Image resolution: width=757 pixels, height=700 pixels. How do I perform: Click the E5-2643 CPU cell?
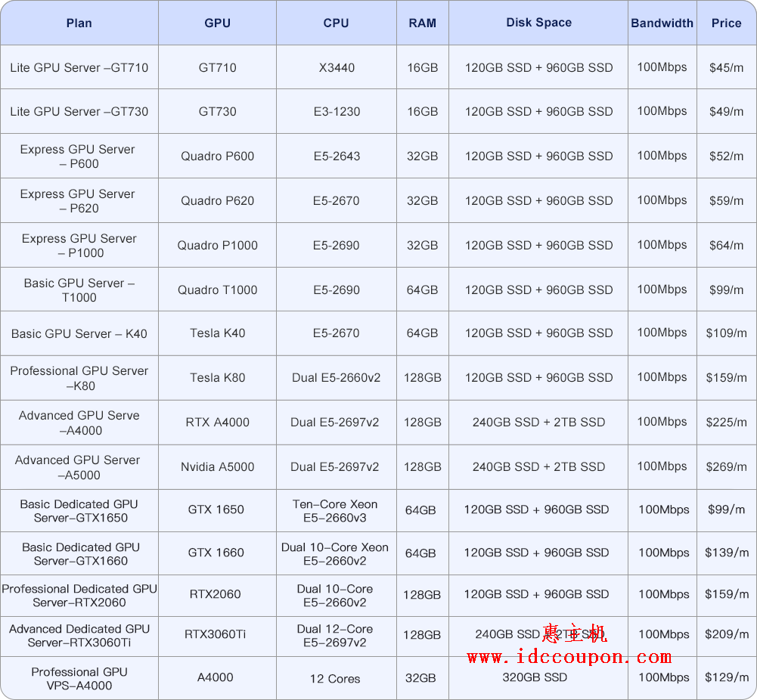[x=337, y=156]
